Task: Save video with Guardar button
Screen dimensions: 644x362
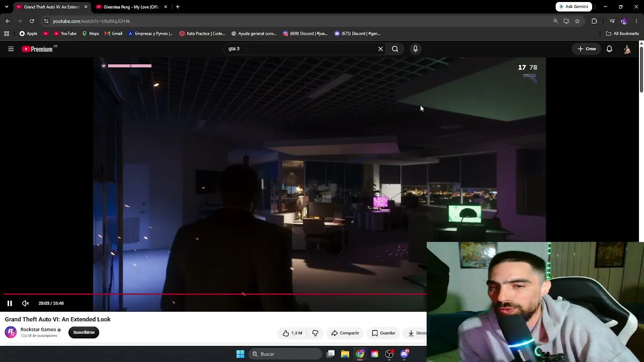Action: point(383,333)
